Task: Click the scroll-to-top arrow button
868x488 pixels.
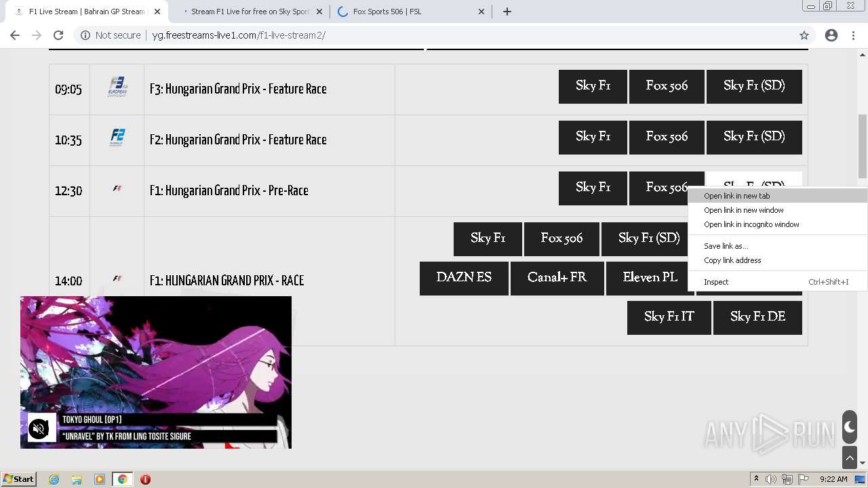Action: (x=849, y=457)
